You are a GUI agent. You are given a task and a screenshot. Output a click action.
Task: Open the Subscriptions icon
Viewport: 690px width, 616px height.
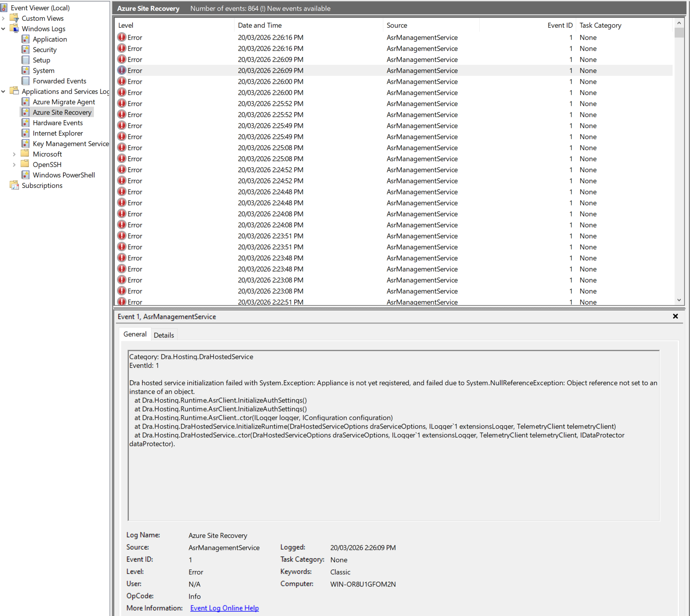(x=14, y=185)
